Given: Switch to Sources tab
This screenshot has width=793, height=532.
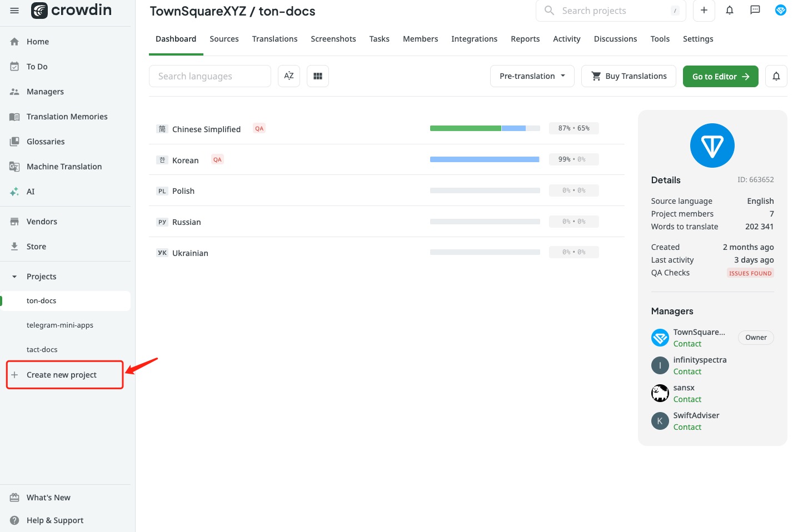Looking at the screenshot, I should (x=224, y=39).
